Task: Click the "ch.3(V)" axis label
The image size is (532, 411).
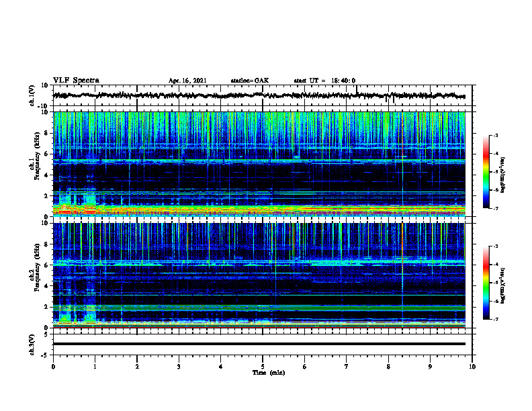Action: [x=32, y=345]
